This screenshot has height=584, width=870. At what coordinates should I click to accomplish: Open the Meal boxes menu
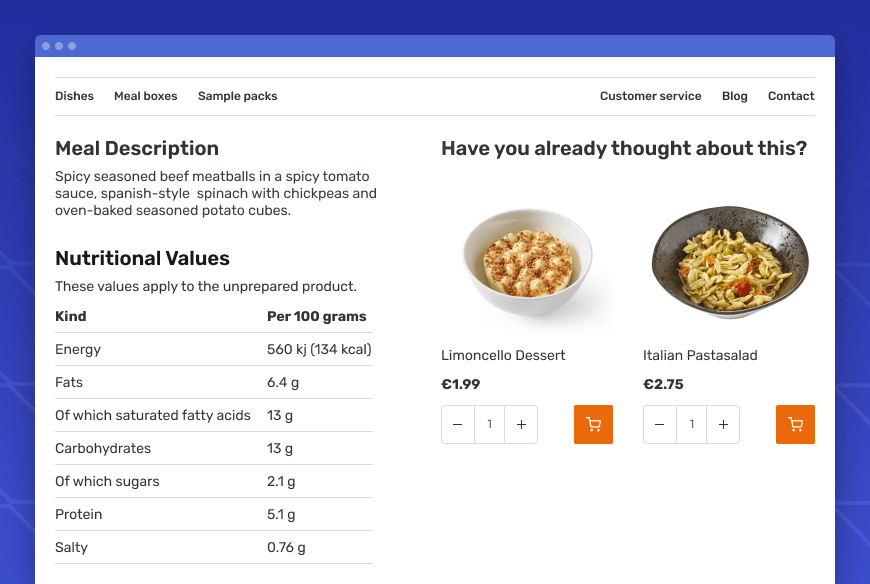coord(145,96)
